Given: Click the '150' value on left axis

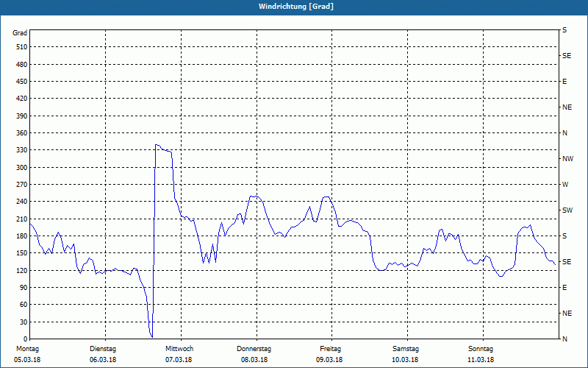Looking at the screenshot, I should pyautogui.click(x=23, y=253).
